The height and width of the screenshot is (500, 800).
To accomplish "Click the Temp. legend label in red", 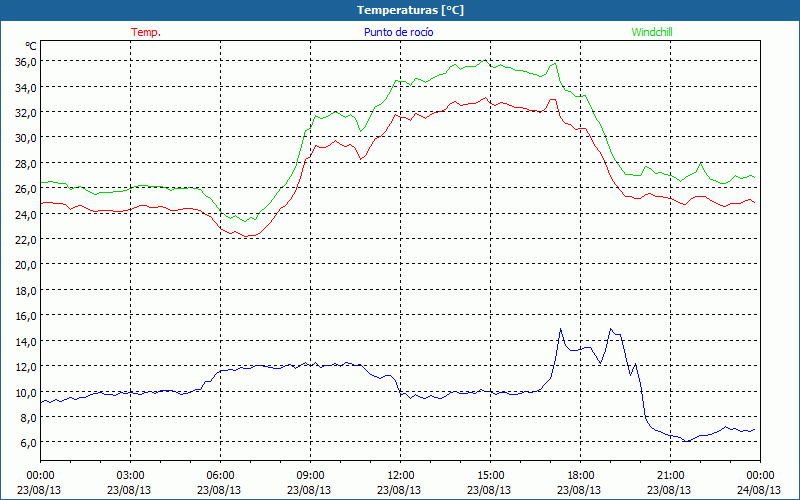I will click(146, 32).
